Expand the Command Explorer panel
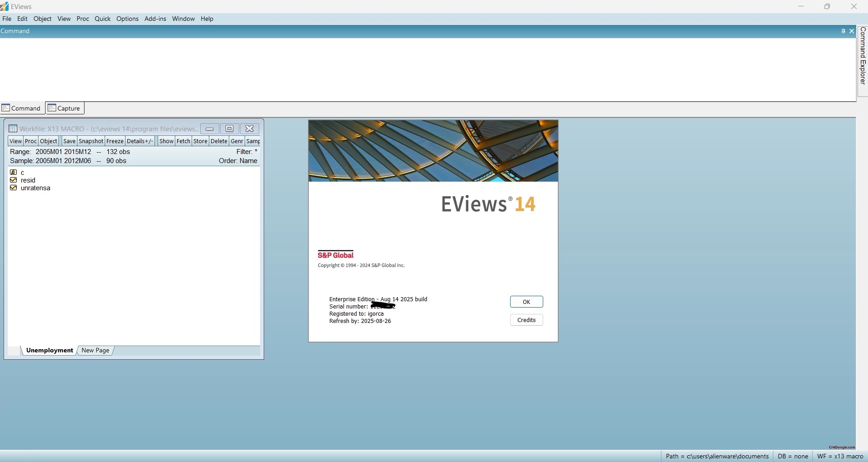868x462 pixels. pos(863,59)
